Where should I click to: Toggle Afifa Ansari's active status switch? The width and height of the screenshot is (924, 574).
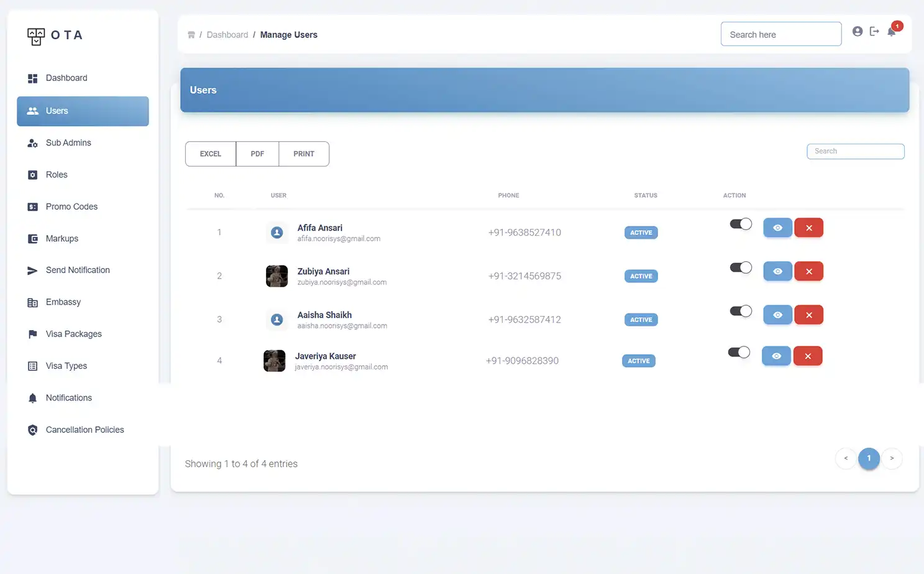[x=741, y=225]
